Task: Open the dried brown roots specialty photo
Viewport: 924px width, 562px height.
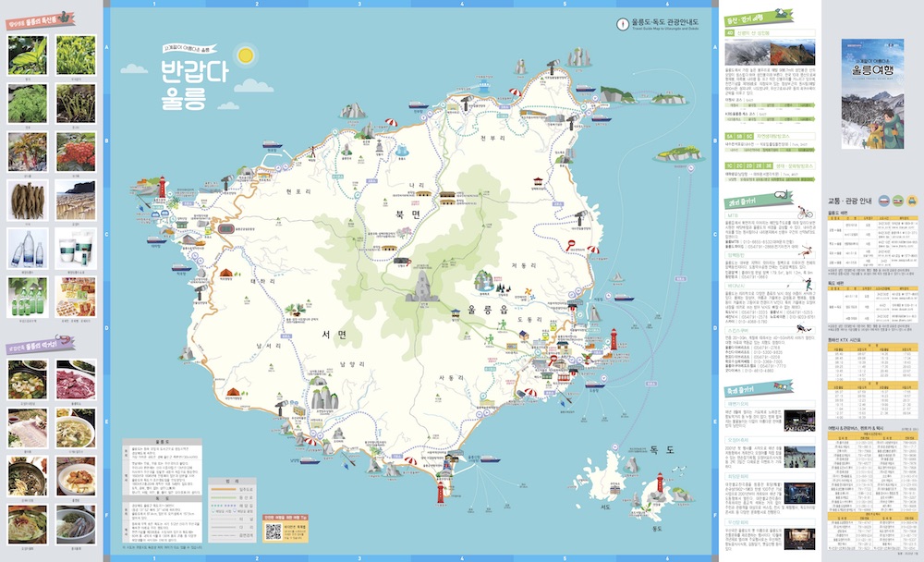Action: 27,201
